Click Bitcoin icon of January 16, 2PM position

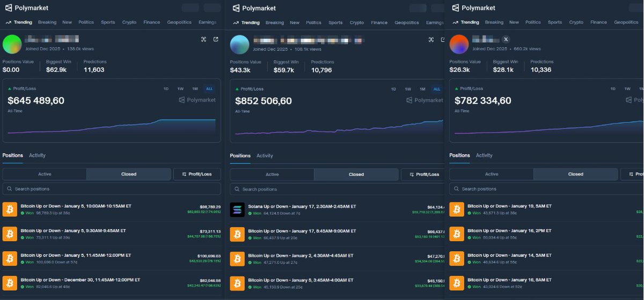[x=457, y=233]
